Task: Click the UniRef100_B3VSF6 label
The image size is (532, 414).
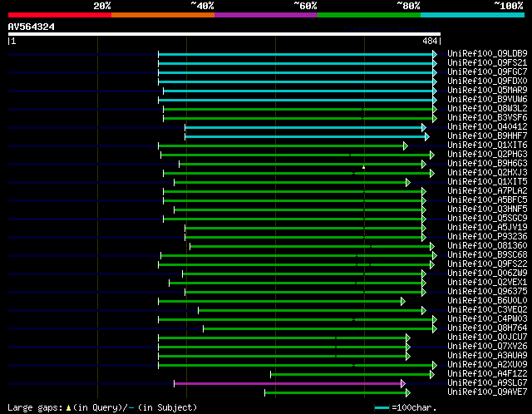Action: click(487, 118)
